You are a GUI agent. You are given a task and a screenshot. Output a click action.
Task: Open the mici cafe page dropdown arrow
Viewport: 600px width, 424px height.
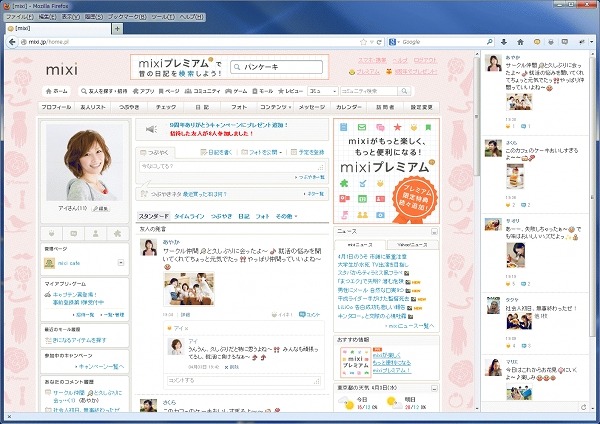click(121, 263)
